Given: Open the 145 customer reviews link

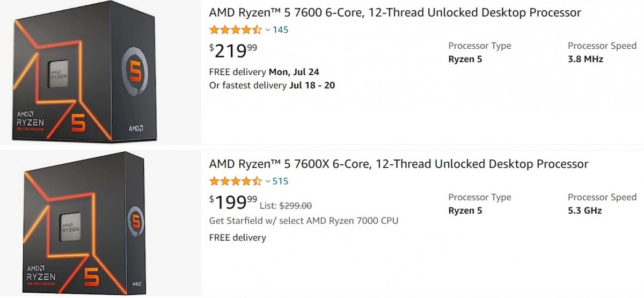Looking at the screenshot, I should point(280,30).
